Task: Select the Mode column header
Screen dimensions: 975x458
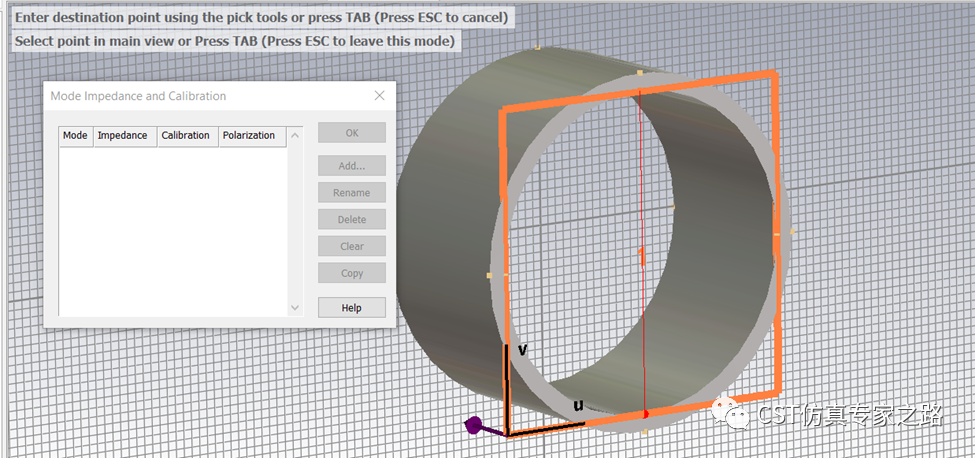Action: [76, 136]
